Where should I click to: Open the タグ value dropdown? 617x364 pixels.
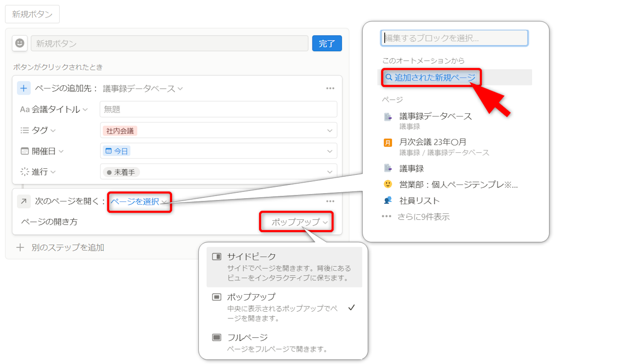(x=330, y=130)
